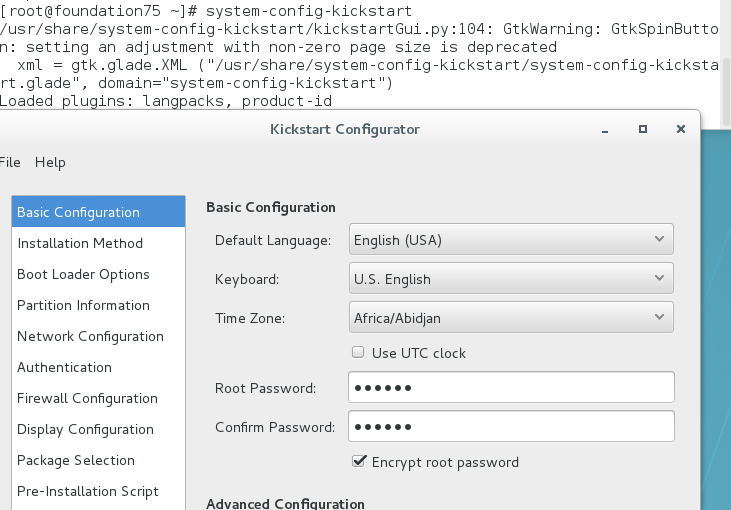Click the Kickstart Configurator title bar

345,129
